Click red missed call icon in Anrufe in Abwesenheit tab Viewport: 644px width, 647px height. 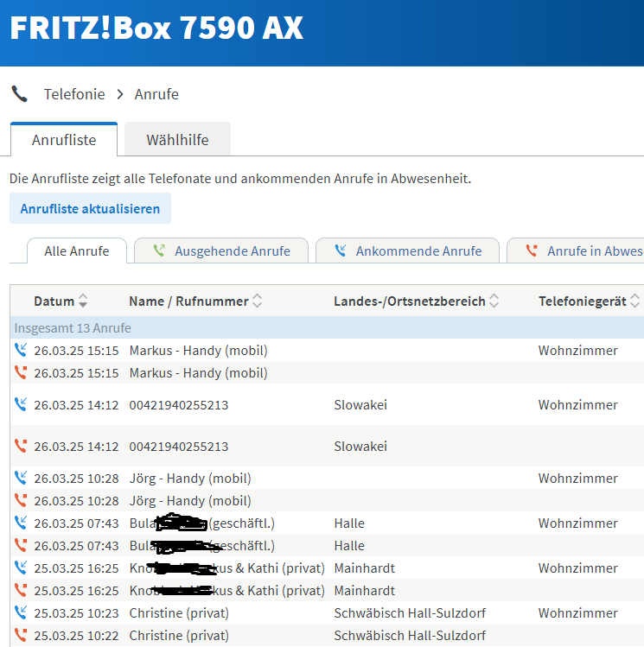532,250
